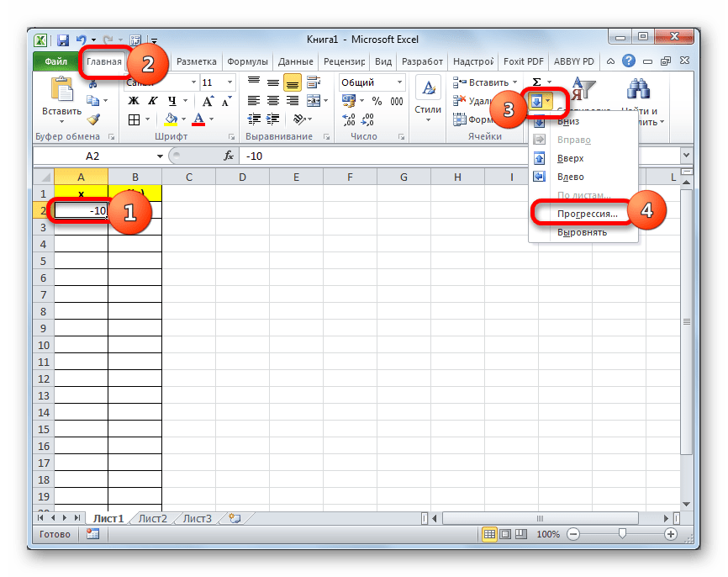Open the Файл tab
The image size is (728, 577).
(x=55, y=61)
